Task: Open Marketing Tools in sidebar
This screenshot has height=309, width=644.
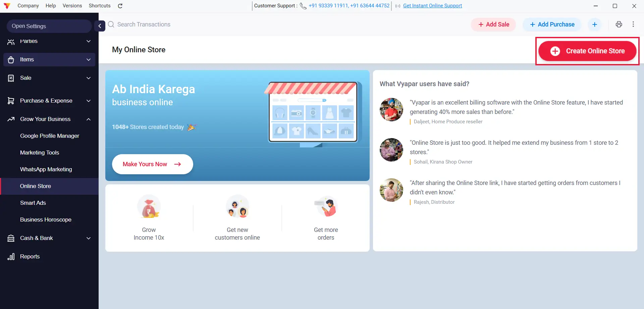Action: [x=40, y=153]
